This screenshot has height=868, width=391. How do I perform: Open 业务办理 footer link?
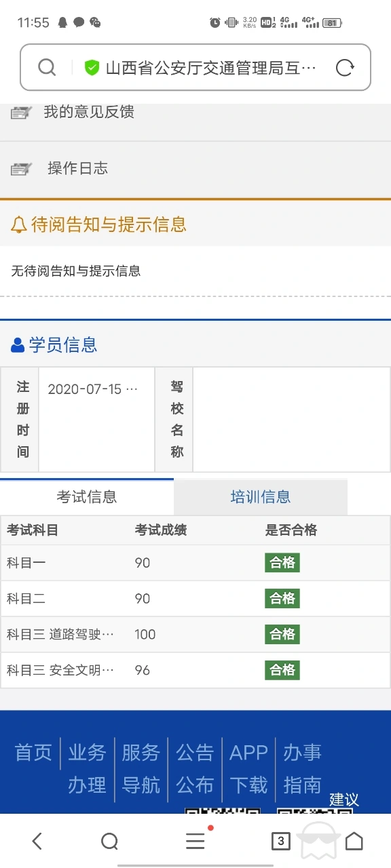87,769
